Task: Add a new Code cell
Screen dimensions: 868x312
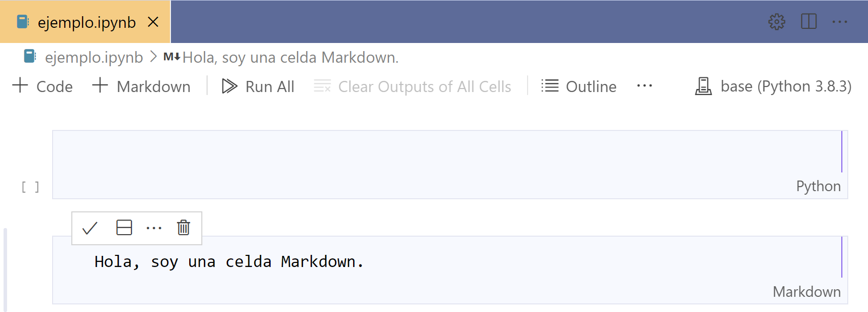Action: click(x=42, y=86)
